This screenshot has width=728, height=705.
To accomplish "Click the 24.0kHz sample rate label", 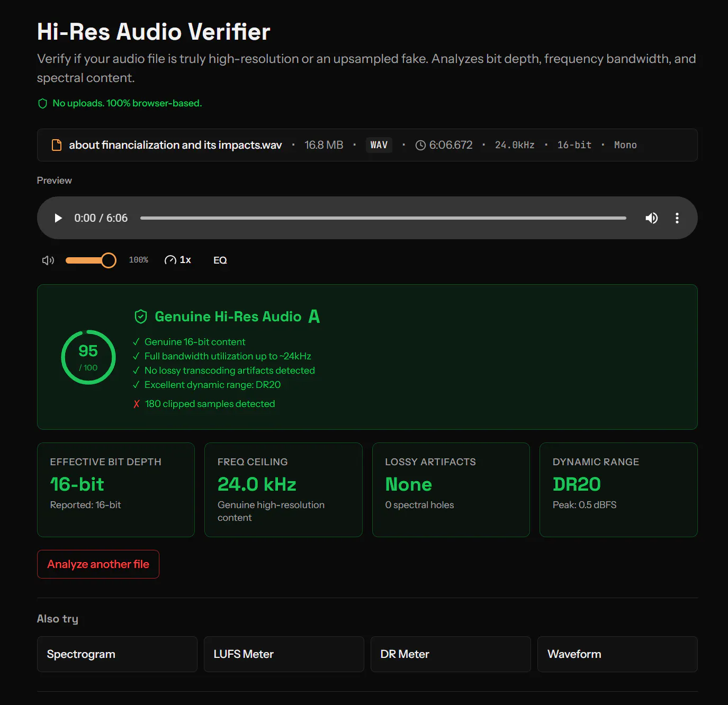I will [x=515, y=145].
